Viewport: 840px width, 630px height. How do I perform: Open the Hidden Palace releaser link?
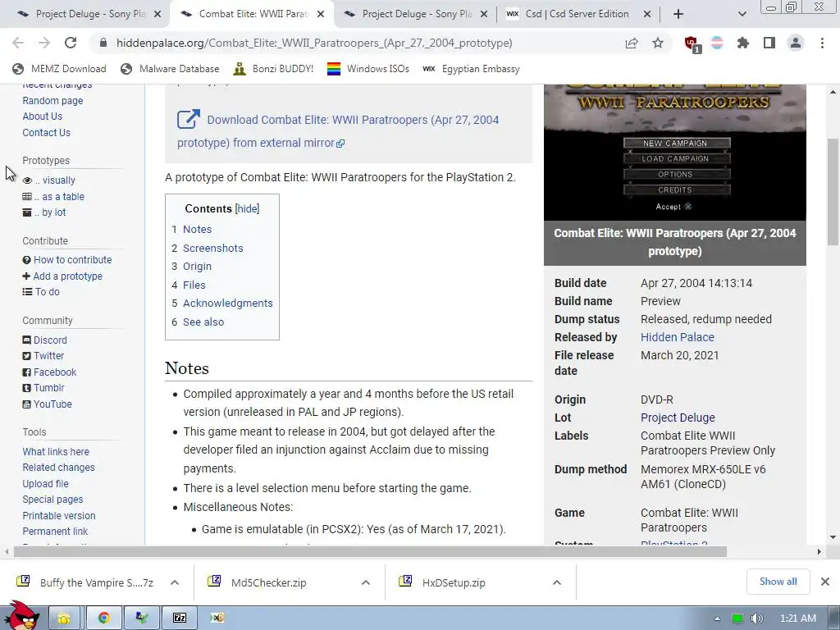pos(677,337)
